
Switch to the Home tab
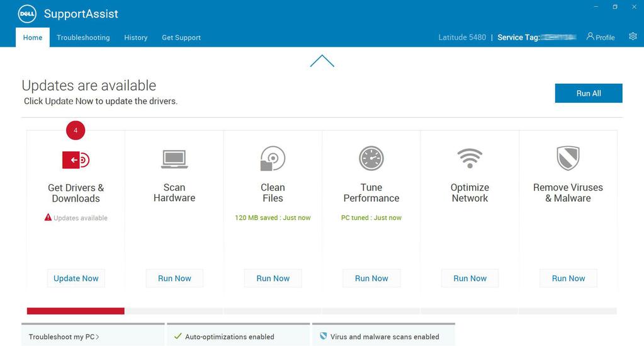(33, 37)
